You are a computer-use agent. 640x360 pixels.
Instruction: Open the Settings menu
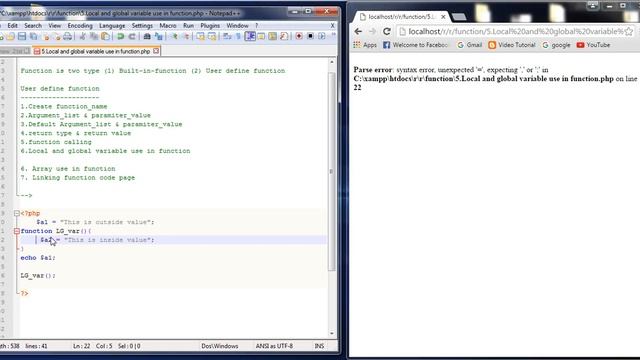click(142, 25)
